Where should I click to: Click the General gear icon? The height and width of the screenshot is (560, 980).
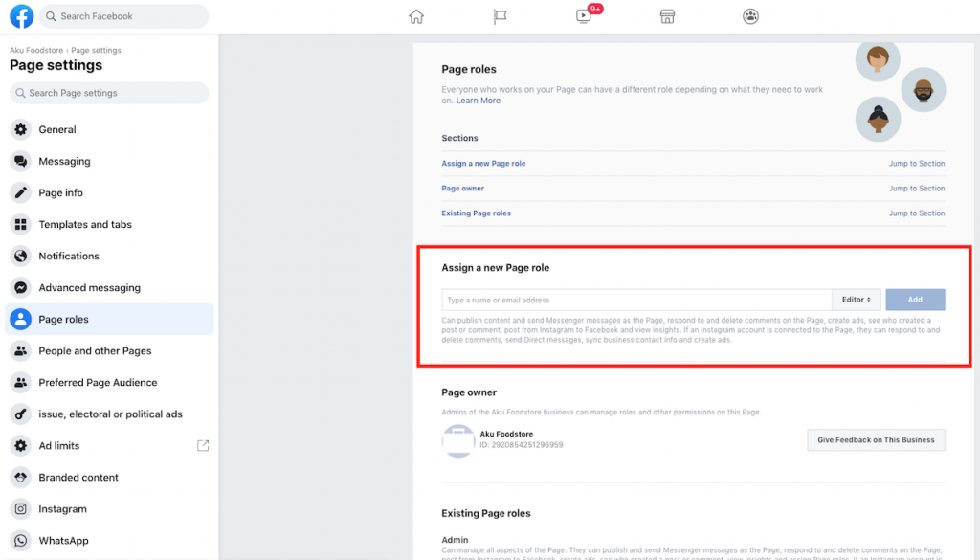[x=21, y=129]
